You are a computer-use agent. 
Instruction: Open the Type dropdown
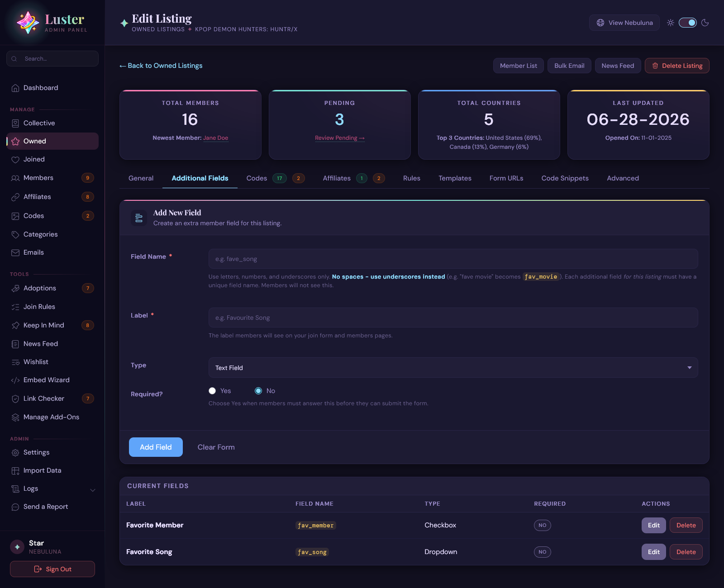453,368
